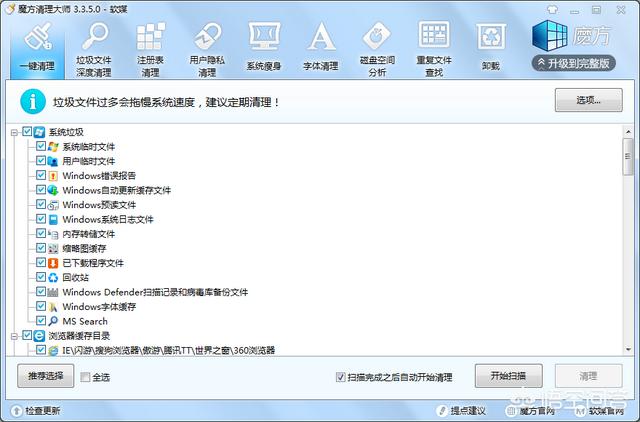Open 重复文件查找 tool
This screenshot has width=640, height=422.
434,49
